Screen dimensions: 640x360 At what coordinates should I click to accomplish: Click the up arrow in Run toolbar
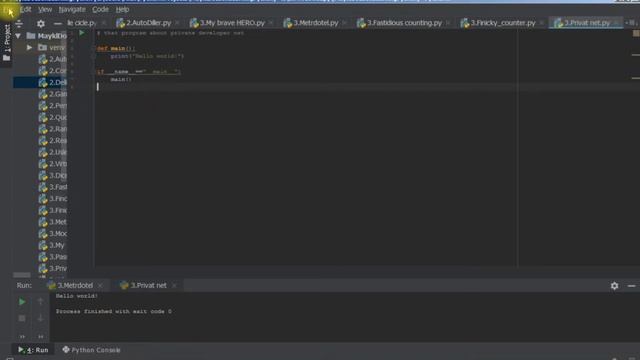pos(40,302)
